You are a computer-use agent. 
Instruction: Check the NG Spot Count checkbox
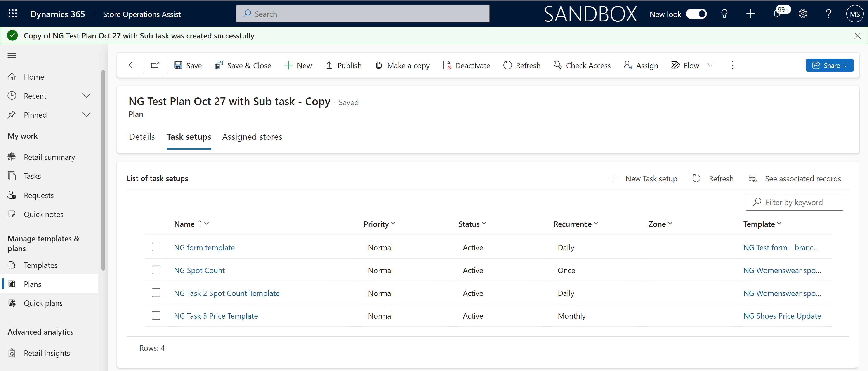[156, 270]
